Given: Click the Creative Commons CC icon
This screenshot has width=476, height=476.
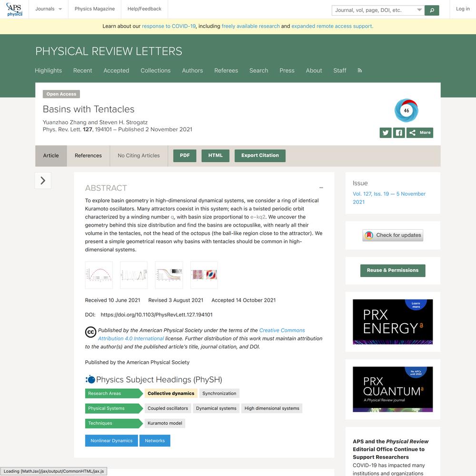Looking at the screenshot, I should (x=90, y=332).
